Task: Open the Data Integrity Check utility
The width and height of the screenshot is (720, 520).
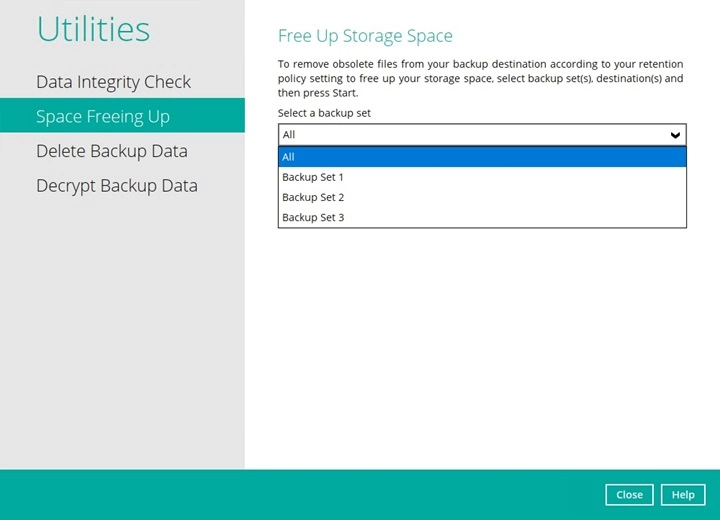Action: (x=113, y=82)
